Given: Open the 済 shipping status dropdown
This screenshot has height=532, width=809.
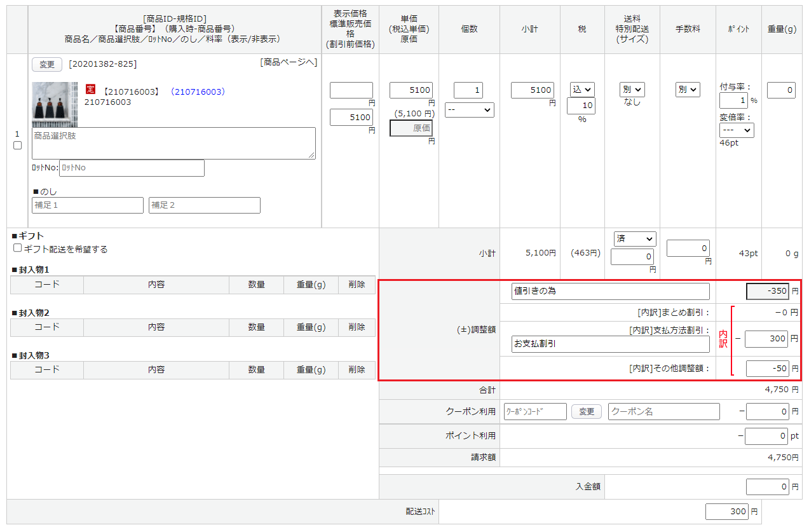Looking at the screenshot, I should click(x=634, y=238).
